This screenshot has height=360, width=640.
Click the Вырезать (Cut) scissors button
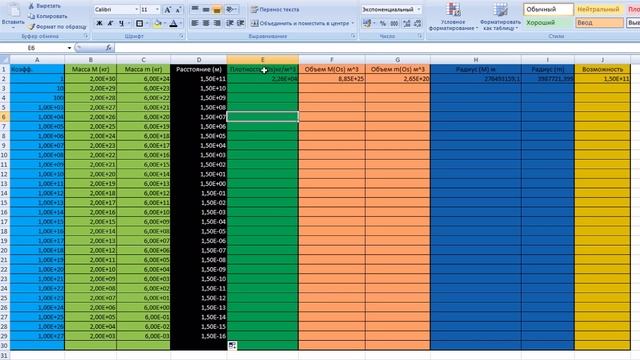tap(45, 6)
